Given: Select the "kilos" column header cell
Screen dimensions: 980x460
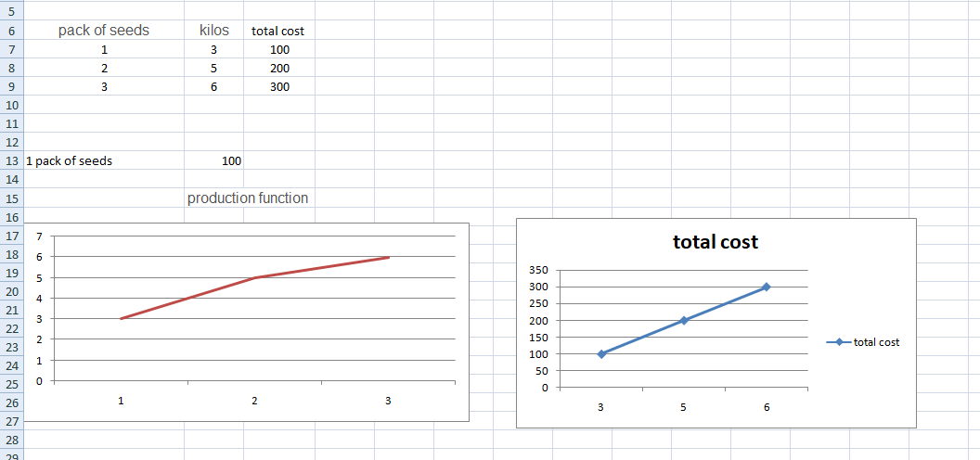Looking at the screenshot, I should pyautogui.click(x=214, y=31).
